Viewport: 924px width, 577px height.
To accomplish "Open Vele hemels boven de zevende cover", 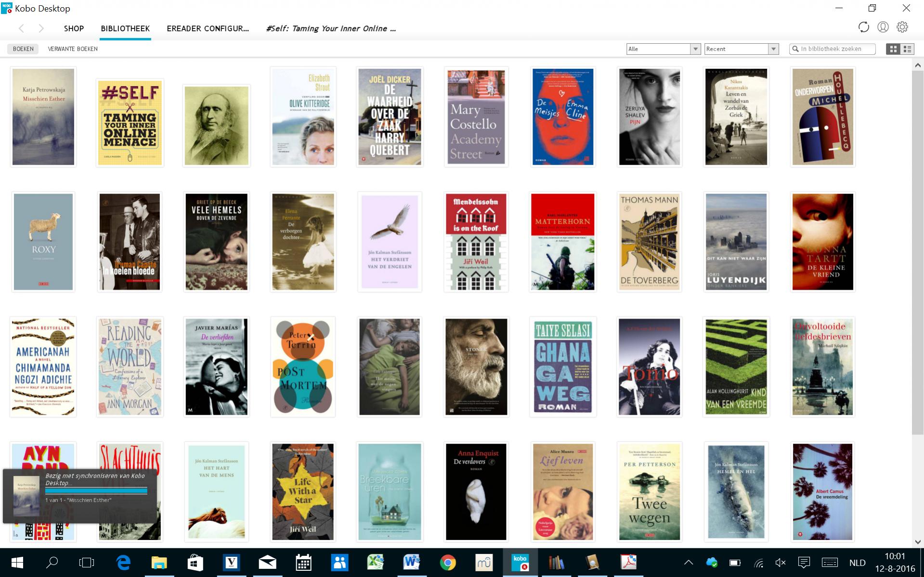I will tap(216, 242).
